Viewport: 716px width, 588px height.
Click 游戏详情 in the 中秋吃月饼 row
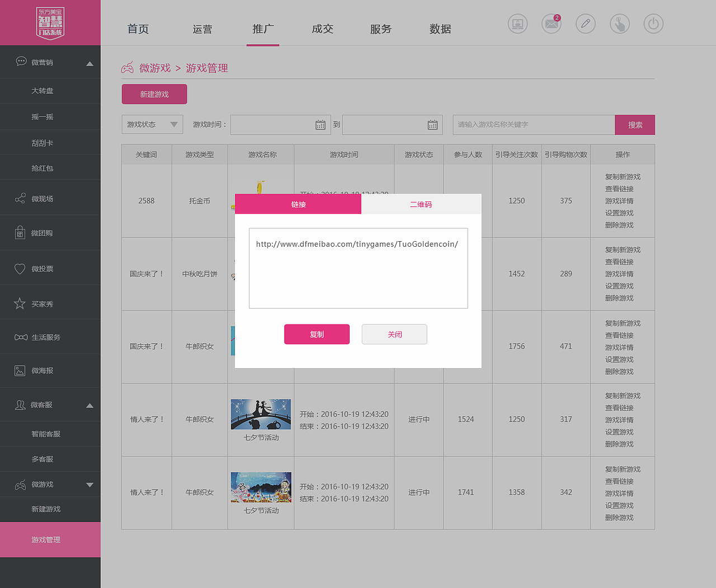pyautogui.click(x=619, y=274)
